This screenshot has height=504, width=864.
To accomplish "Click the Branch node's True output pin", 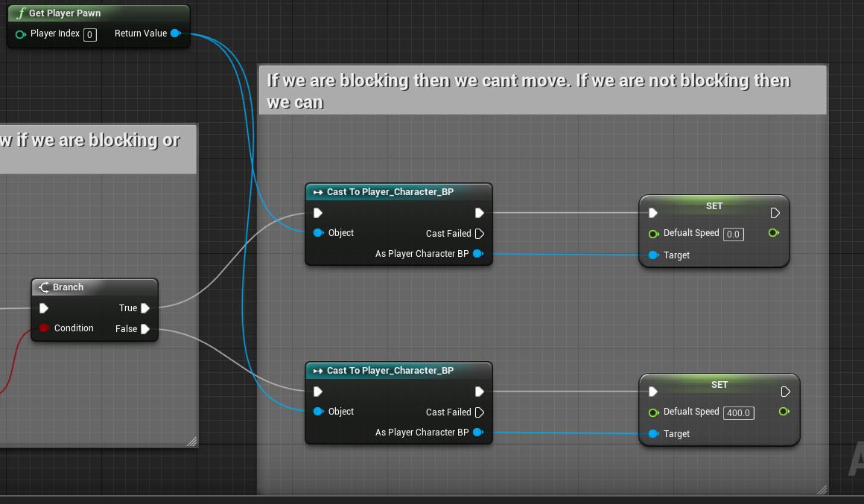I will pos(145,308).
